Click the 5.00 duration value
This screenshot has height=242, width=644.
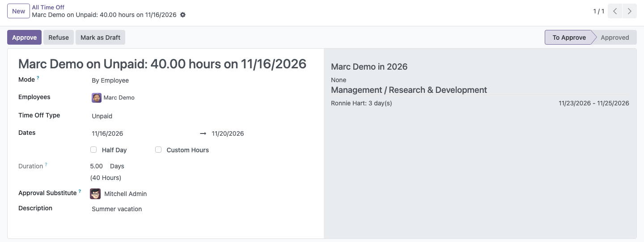coord(96,166)
